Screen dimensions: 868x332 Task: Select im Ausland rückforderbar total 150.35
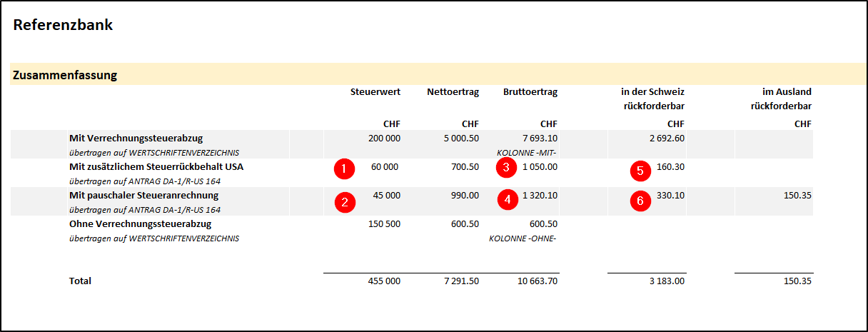[x=795, y=281]
